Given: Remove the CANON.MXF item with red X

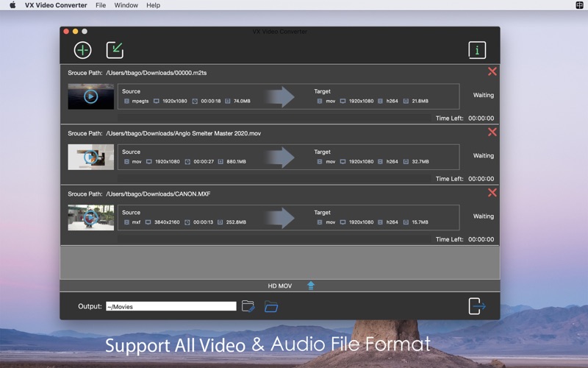Looking at the screenshot, I should [492, 193].
